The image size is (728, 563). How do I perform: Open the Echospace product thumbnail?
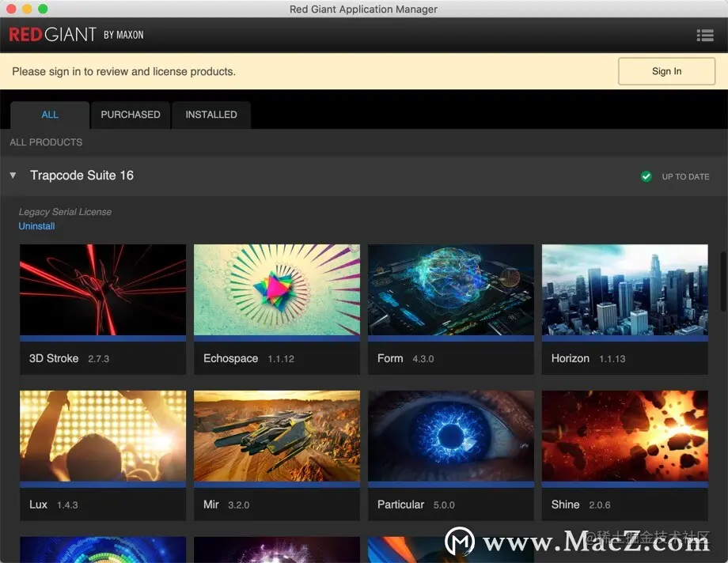click(277, 289)
